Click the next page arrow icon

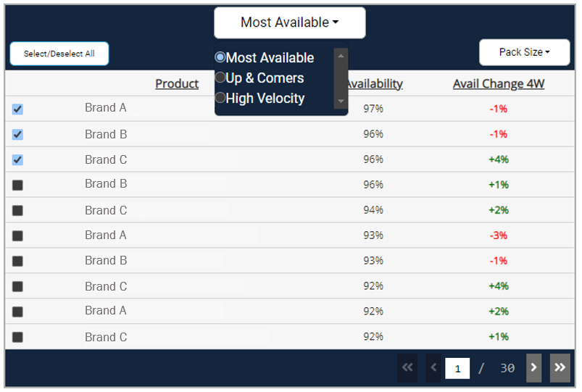point(533,368)
